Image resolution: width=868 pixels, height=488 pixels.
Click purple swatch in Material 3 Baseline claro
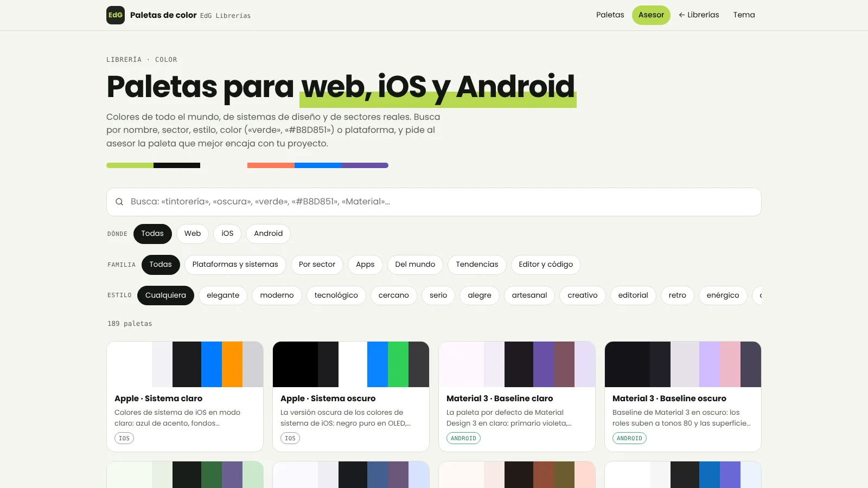[x=544, y=364]
